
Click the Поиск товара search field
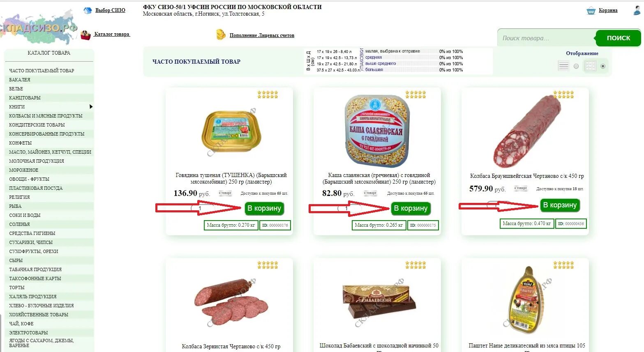[547, 38]
